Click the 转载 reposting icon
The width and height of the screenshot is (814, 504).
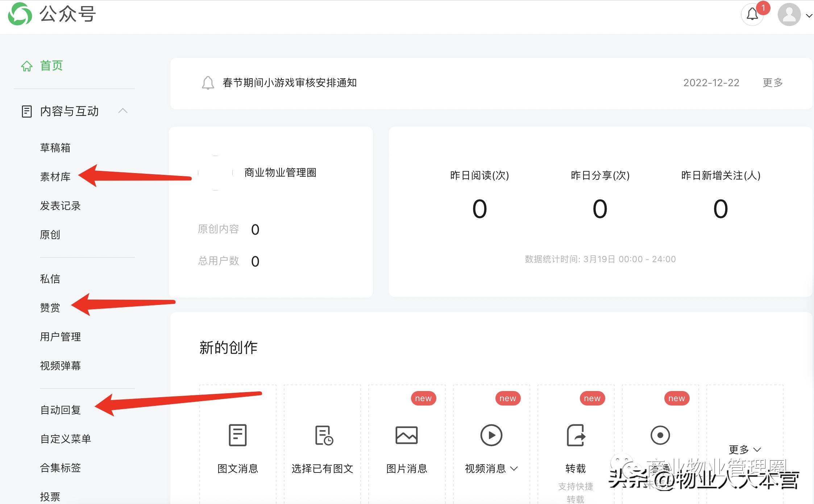576,436
